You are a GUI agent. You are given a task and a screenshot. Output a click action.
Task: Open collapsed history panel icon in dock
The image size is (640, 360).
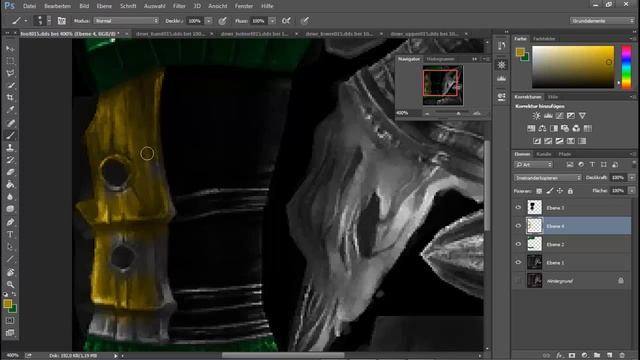coord(502,46)
